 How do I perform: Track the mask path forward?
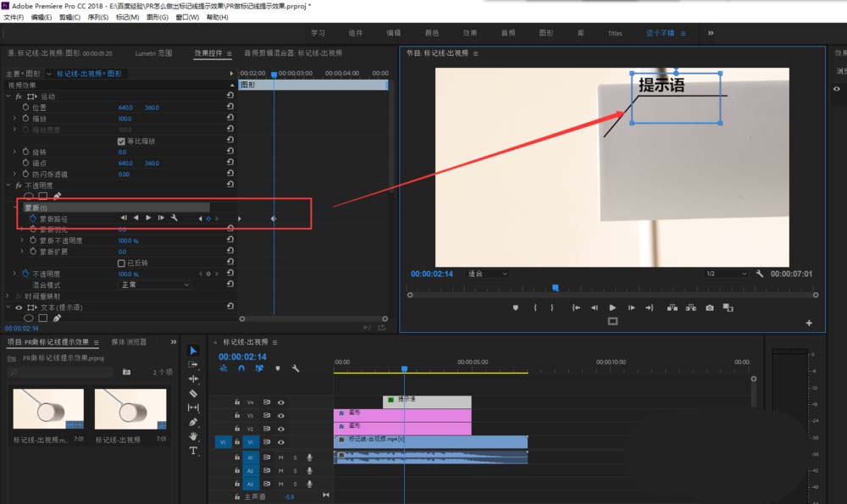click(149, 219)
